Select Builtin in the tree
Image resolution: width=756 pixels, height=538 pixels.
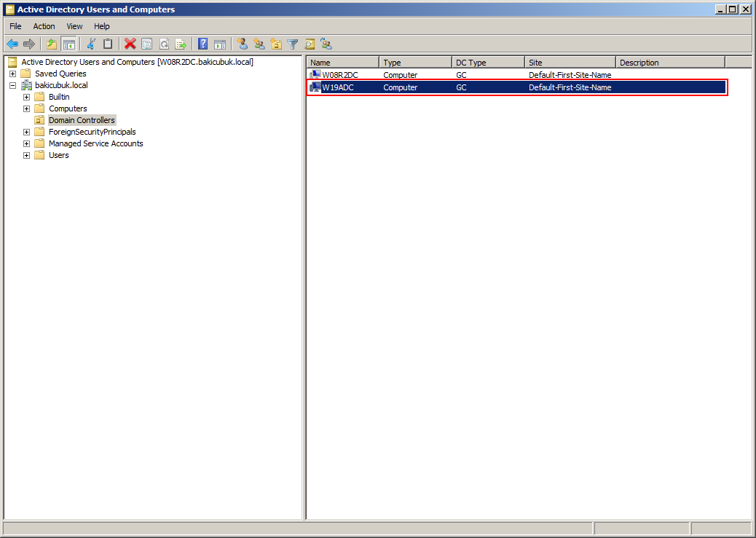[x=59, y=97]
